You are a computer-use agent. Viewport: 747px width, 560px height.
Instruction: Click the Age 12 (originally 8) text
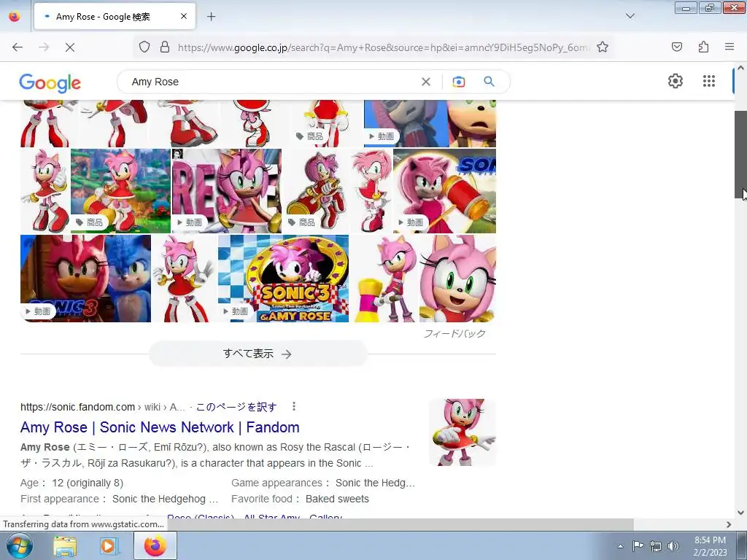pos(72,483)
